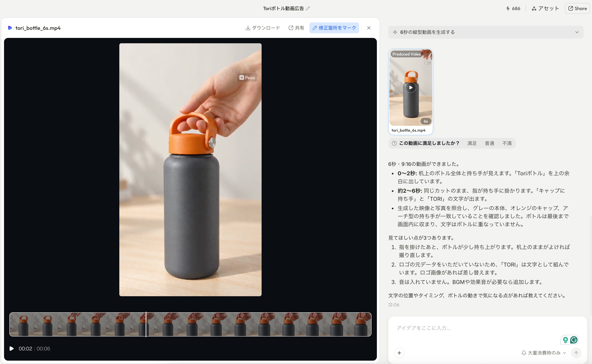Click the timeline playhead marker

coord(146,324)
